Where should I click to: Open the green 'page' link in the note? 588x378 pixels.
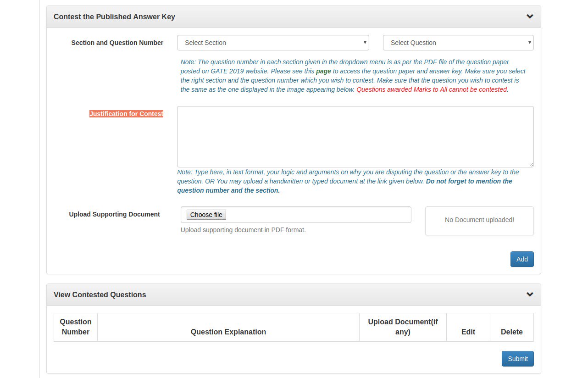[x=323, y=71]
